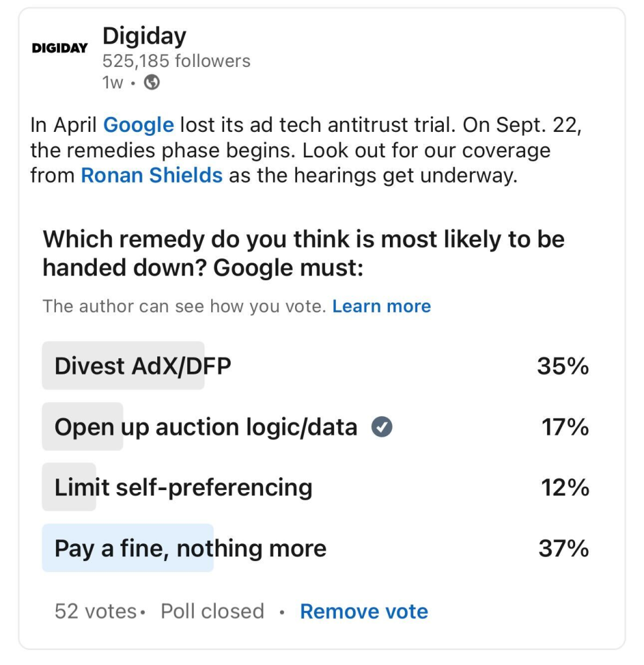Click the 37% poll result
The height and width of the screenshot is (665, 644).
(563, 549)
